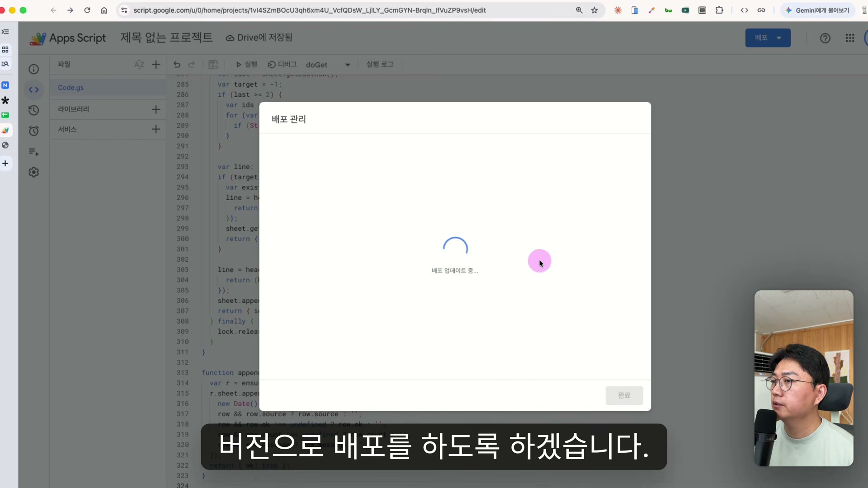Go to browser home page
Screen dimensions: 868x488
click(104, 10)
